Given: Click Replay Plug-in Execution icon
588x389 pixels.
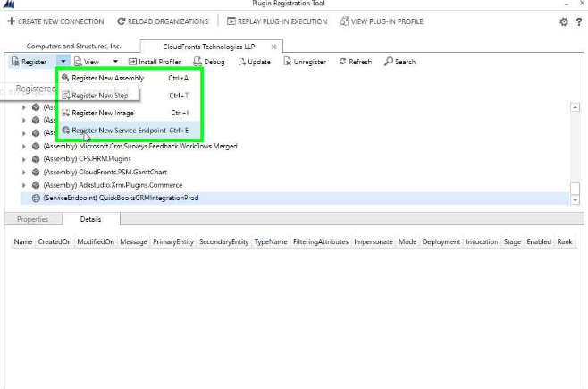Looking at the screenshot, I should point(231,21).
